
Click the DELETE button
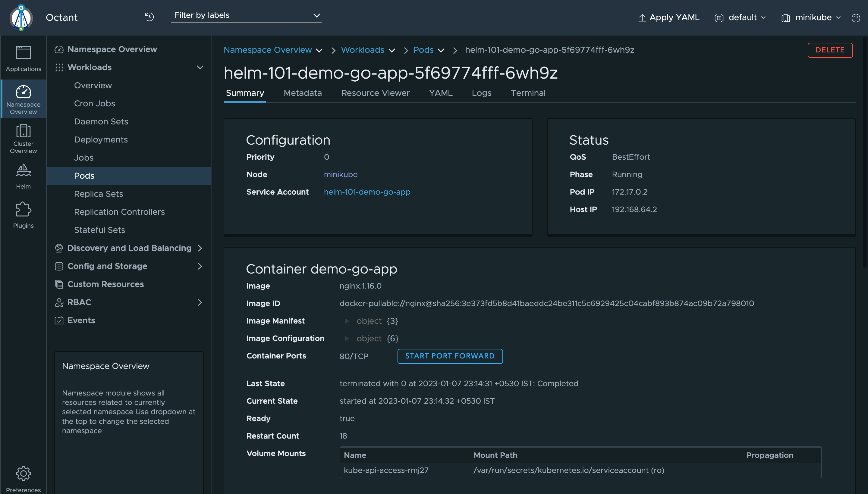tap(830, 50)
